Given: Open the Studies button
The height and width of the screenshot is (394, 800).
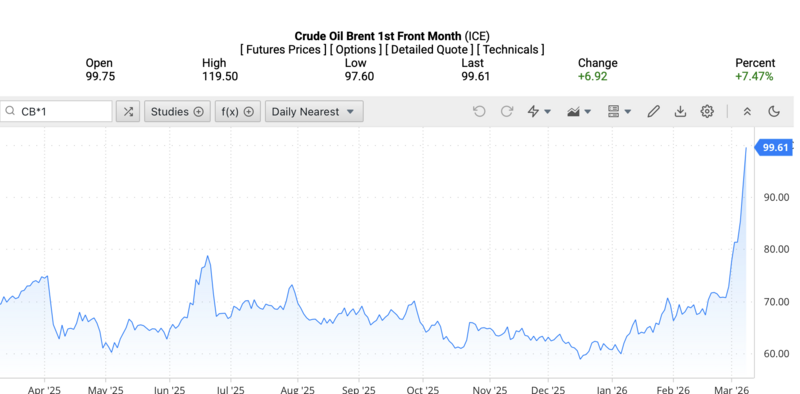Looking at the screenshot, I should (x=177, y=111).
